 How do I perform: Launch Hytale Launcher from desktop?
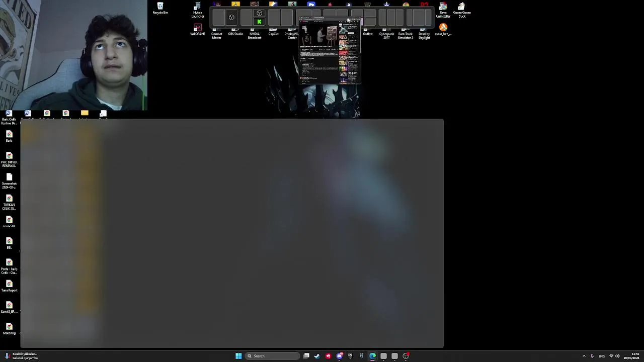tap(197, 11)
